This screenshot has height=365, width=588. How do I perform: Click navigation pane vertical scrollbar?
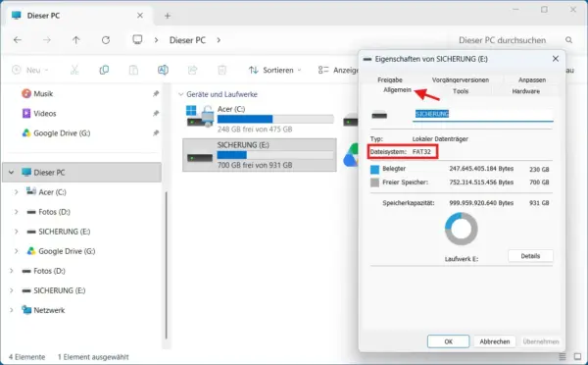click(x=167, y=265)
